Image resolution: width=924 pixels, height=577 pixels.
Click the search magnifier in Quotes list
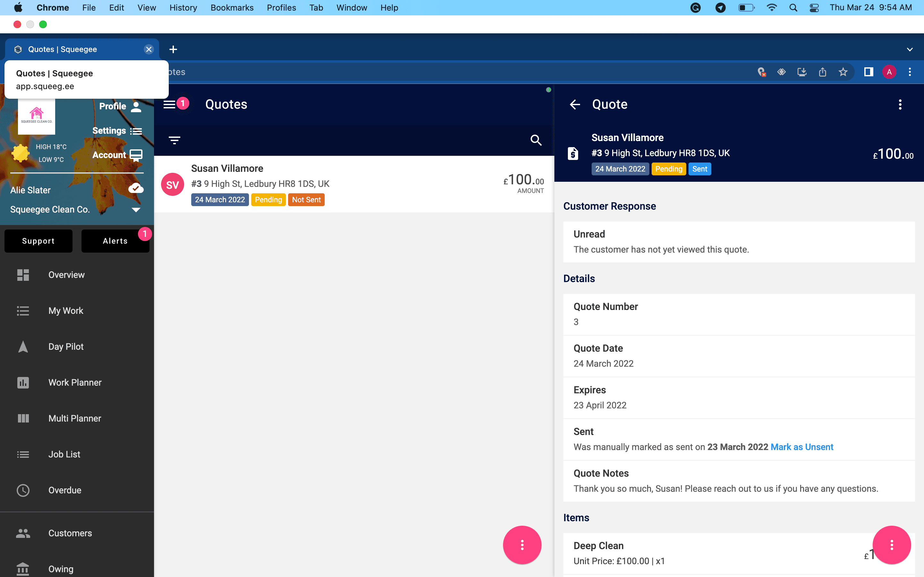536,140
